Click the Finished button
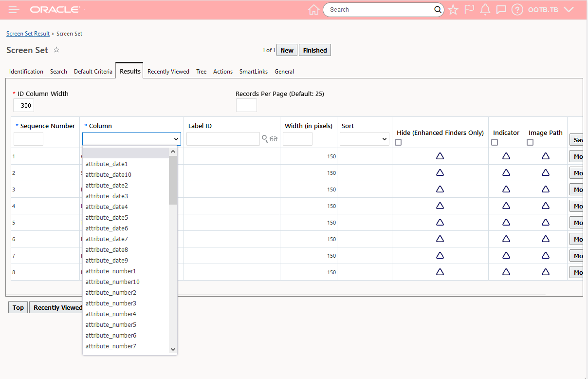This screenshot has width=588, height=379. (x=314, y=50)
